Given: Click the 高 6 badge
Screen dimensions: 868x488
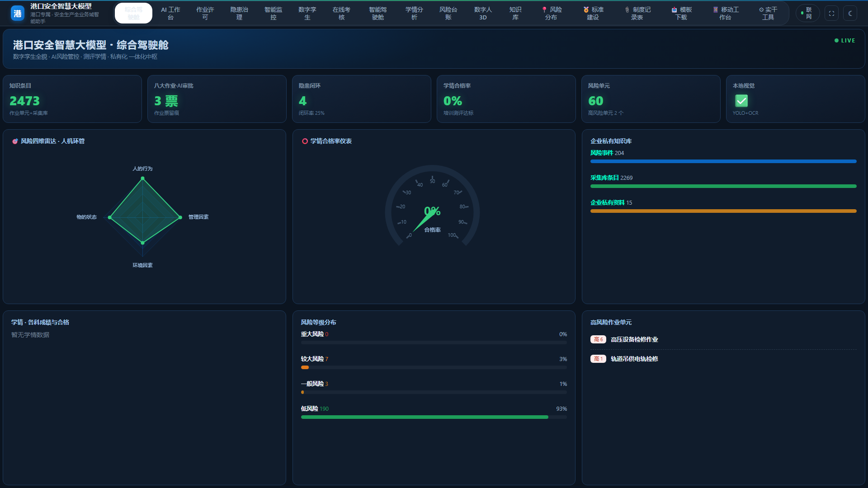Looking at the screenshot, I should coord(598,339).
